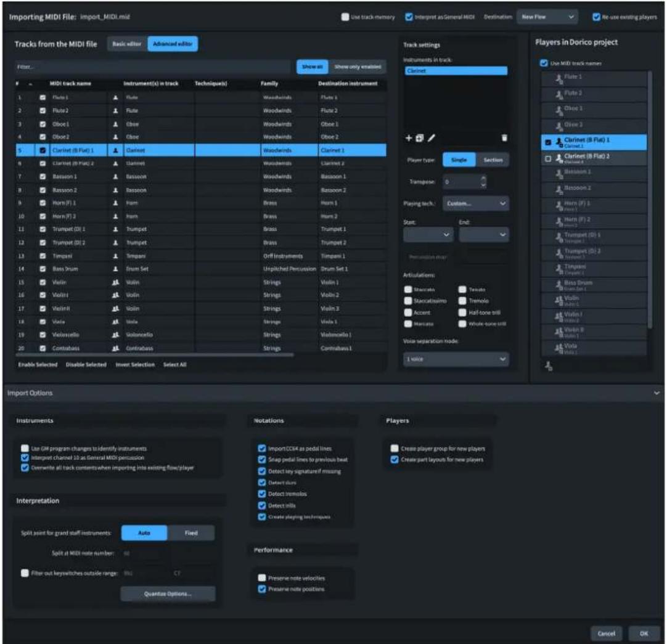Toggle Use MIDI track names checkbox
Screen dimensions: 667x644
(544, 63)
